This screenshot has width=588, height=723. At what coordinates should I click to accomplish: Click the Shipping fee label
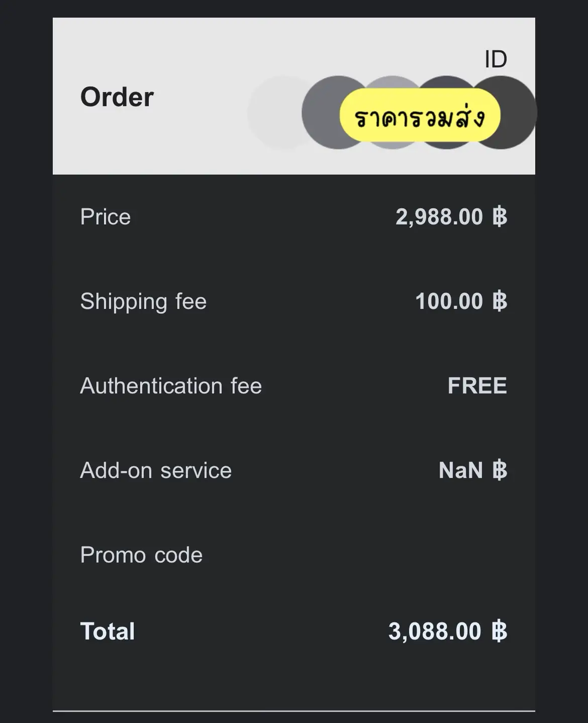click(x=143, y=301)
